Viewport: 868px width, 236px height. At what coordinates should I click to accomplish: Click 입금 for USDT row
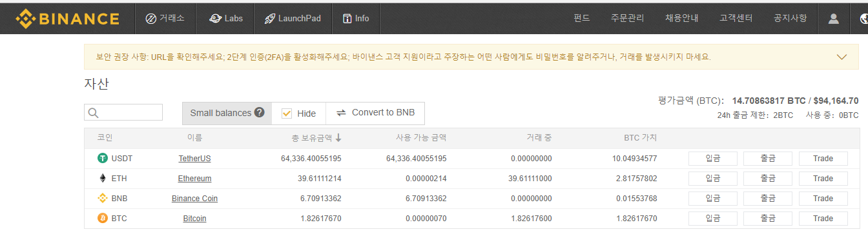tap(713, 159)
